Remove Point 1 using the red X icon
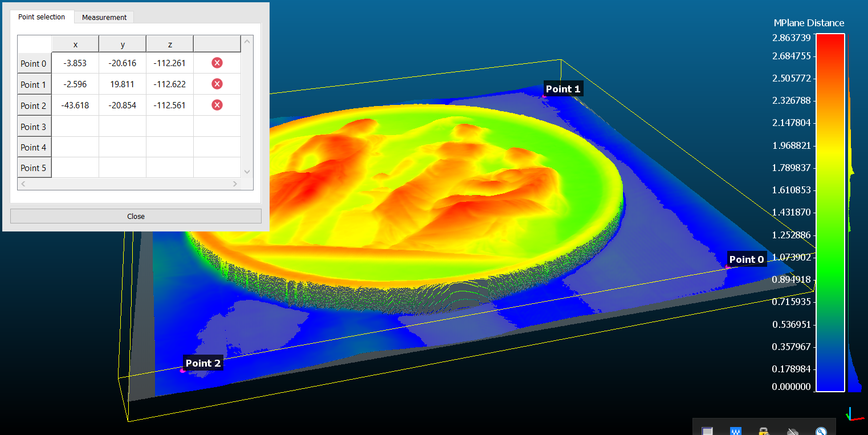Viewport: 868px width, 435px height. point(217,84)
